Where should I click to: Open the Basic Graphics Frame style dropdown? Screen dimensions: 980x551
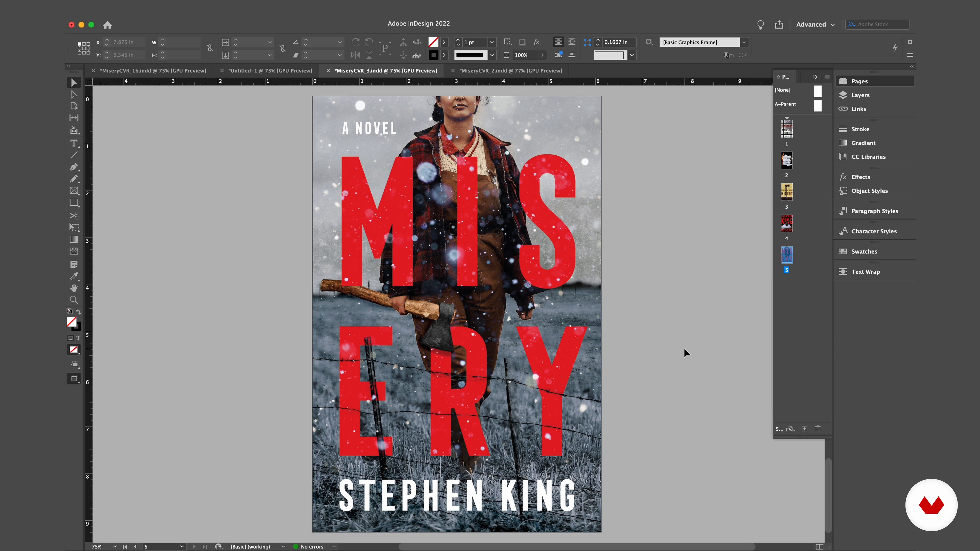[x=744, y=42]
